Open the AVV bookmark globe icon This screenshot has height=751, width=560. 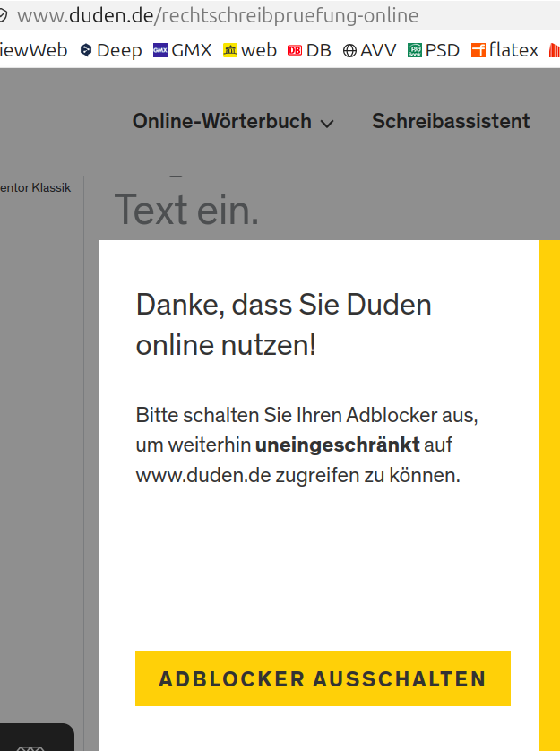[349, 50]
